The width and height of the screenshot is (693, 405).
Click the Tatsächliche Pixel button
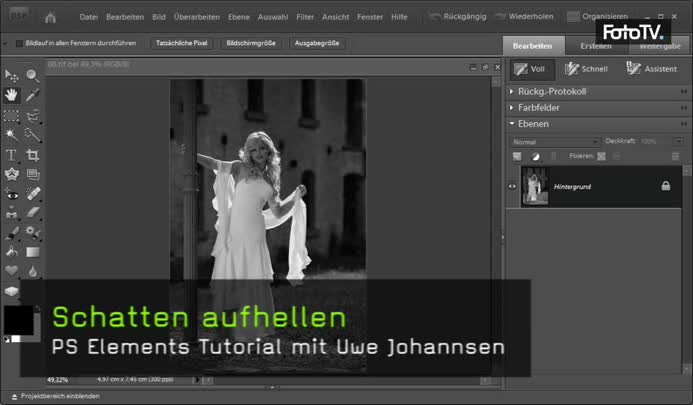(182, 43)
